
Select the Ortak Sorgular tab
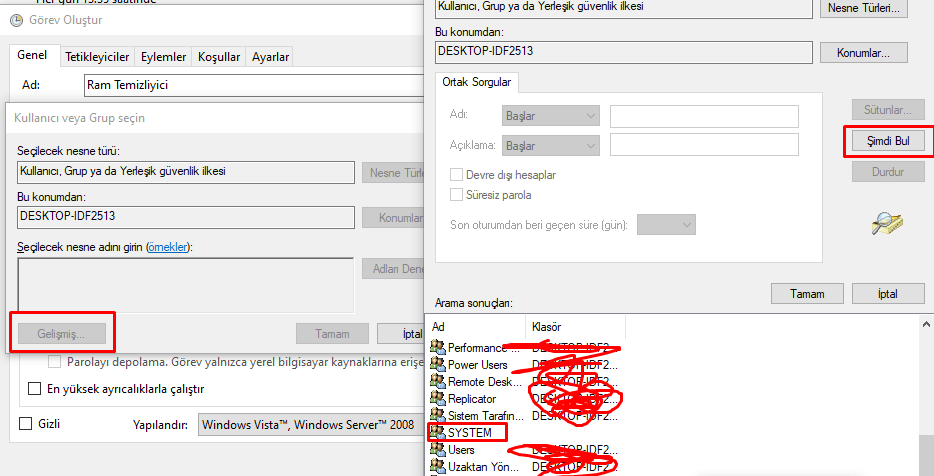click(x=477, y=82)
